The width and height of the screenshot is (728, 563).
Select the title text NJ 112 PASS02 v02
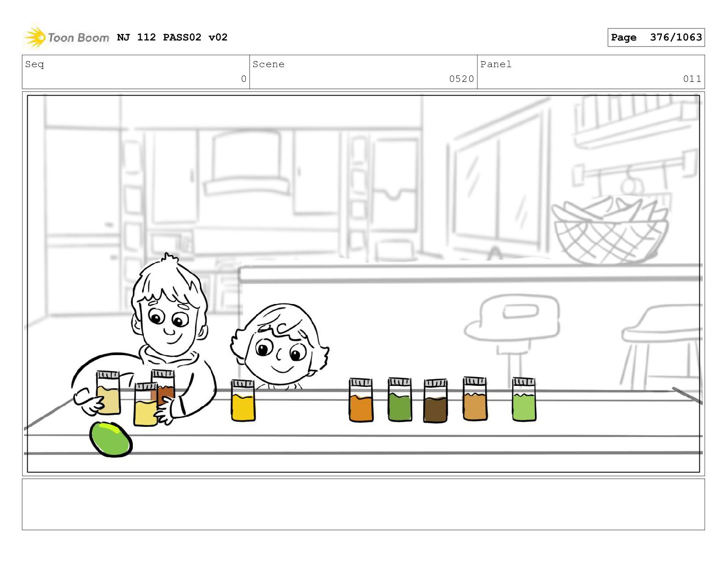(172, 37)
